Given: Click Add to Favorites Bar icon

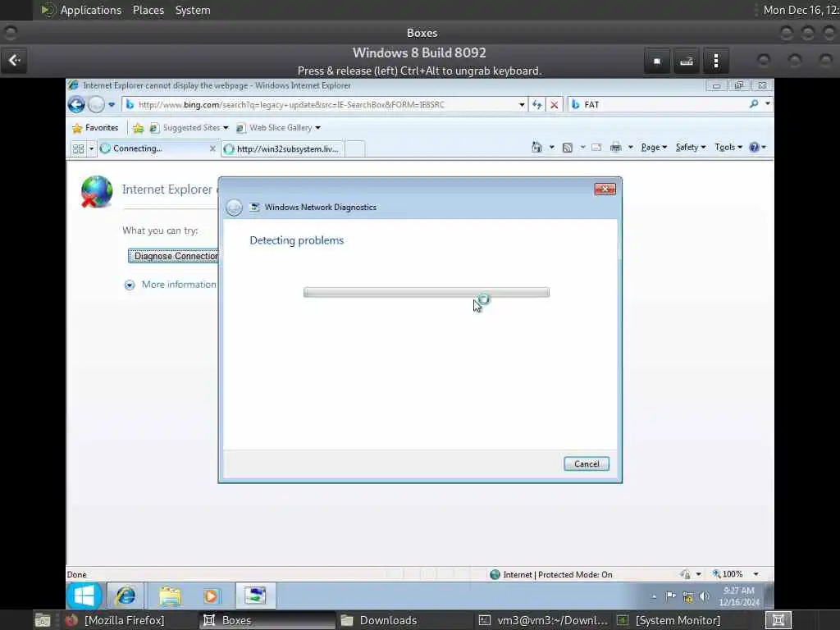Looking at the screenshot, I should pyautogui.click(x=138, y=127).
